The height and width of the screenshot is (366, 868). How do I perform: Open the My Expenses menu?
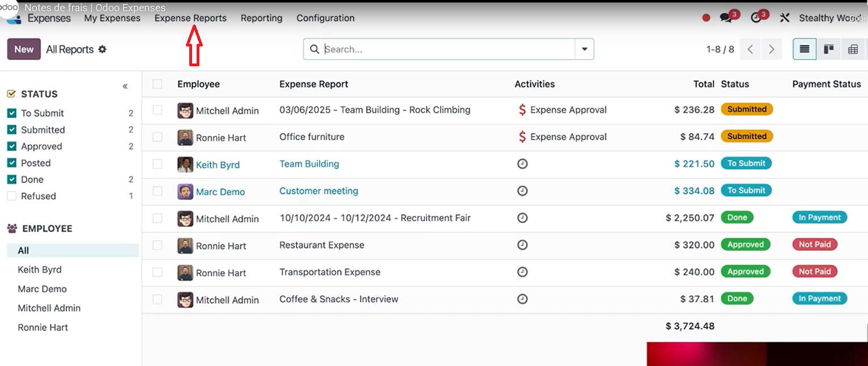(x=112, y=18)
